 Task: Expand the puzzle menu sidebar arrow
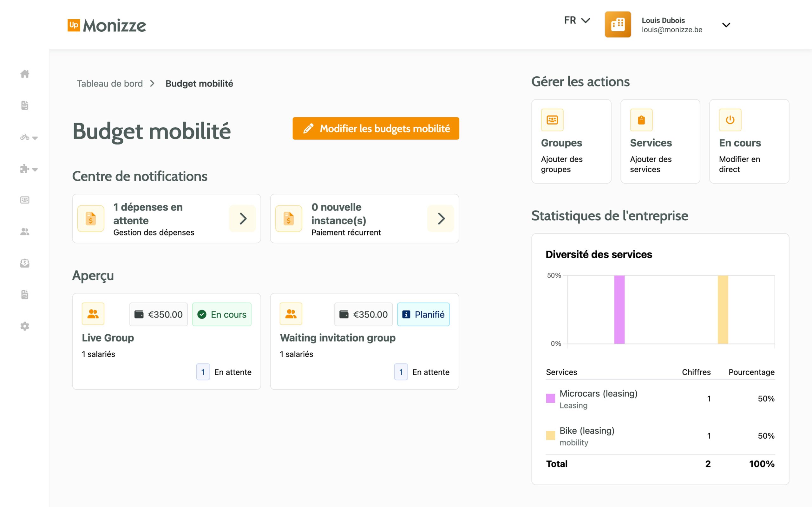(35, 170)
